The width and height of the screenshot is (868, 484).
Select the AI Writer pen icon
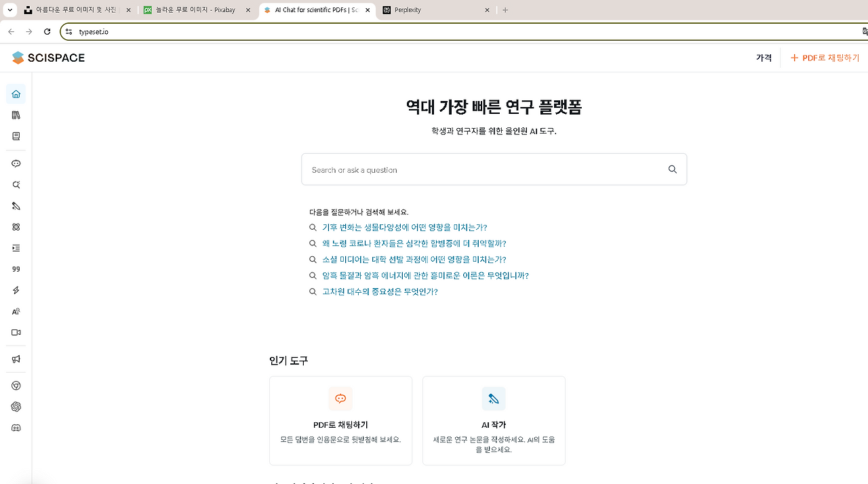click(16, 205)
